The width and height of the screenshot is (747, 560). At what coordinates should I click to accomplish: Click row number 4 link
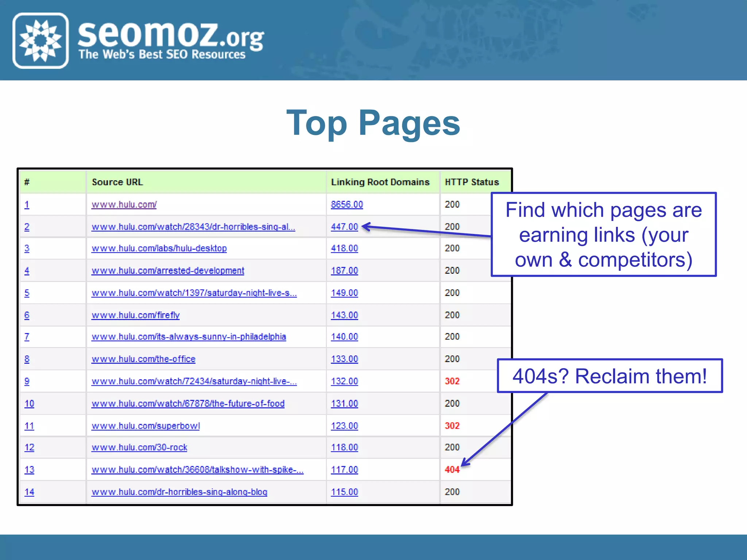point(27,271)
